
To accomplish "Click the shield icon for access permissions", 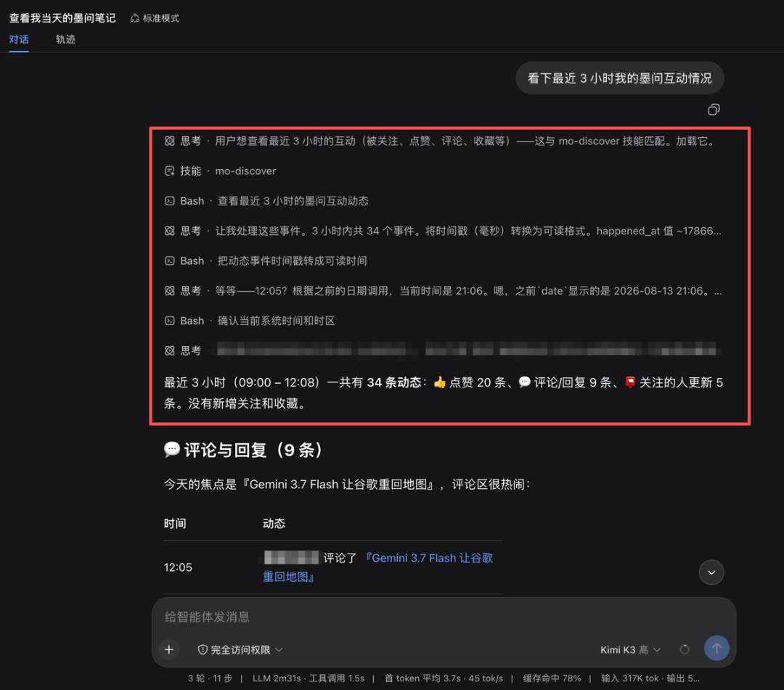I will tap(203, 649).
